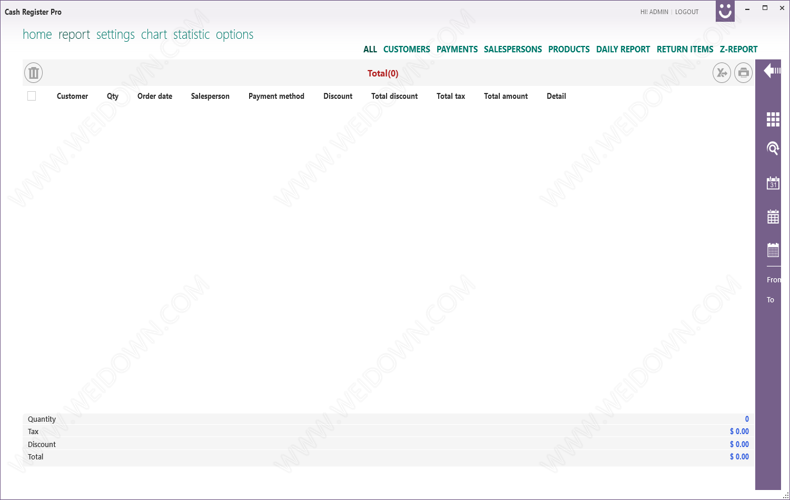
Task: Click the printer icon
Action: [x=743, y=73]
